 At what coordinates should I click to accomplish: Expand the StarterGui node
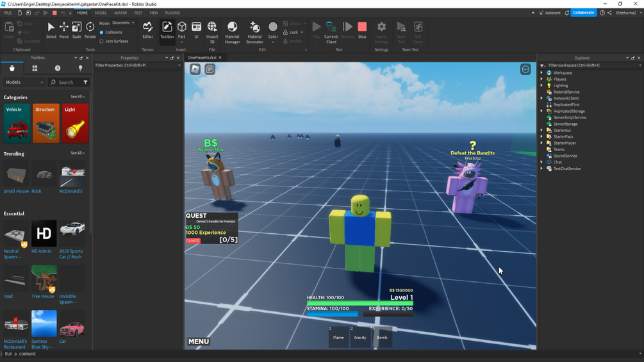pos(541,130)
